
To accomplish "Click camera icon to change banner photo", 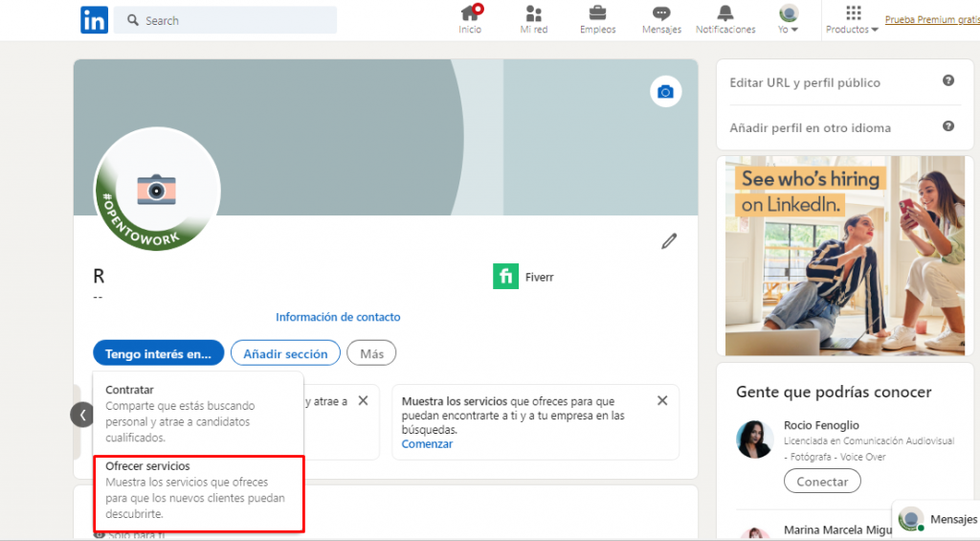I will [x=665, y=92].
